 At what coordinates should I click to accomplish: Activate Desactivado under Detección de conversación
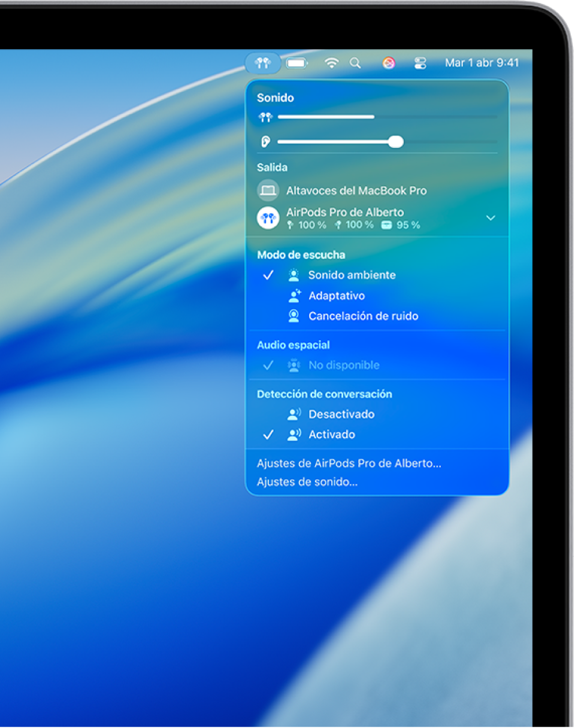pyautogui.click(x=341, y=414)
